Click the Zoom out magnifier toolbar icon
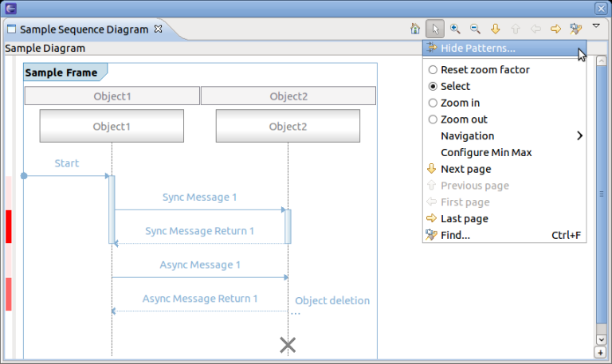Image resolution: width=612 pixels, height=364 pixels. [x=475, y=29]
